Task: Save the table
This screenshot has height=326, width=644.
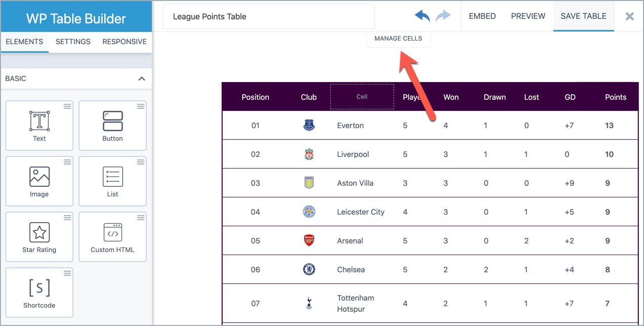Action: [583, 16]
